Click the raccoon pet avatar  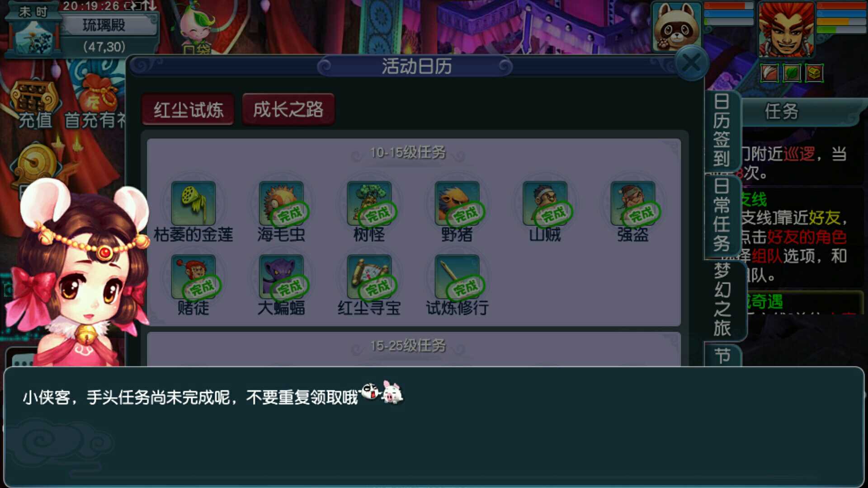coord(677,26)
